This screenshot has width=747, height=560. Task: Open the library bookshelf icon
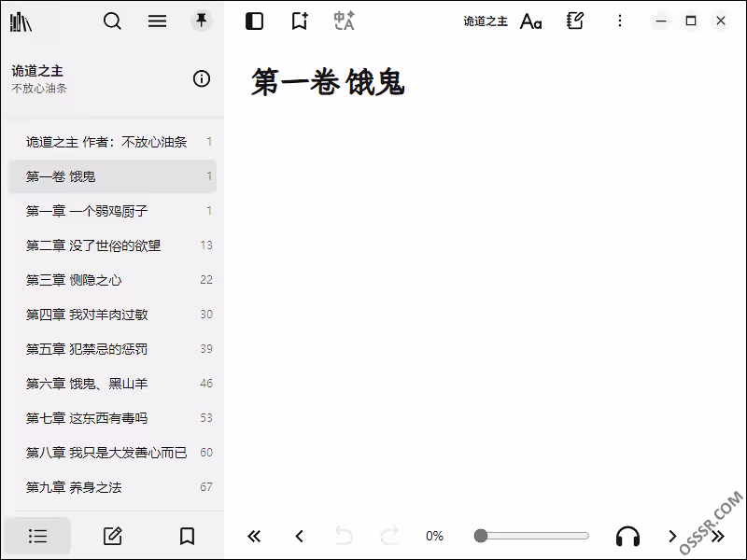pos(21,21)
